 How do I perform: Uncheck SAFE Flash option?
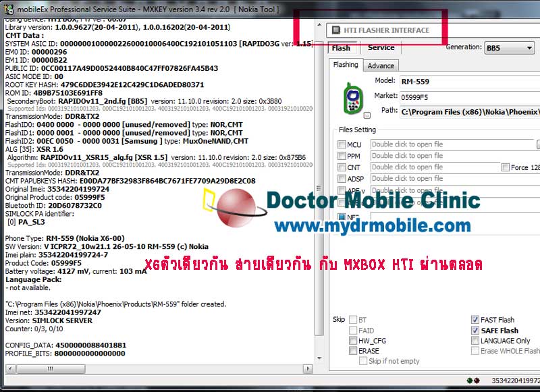tap(475, 331)
